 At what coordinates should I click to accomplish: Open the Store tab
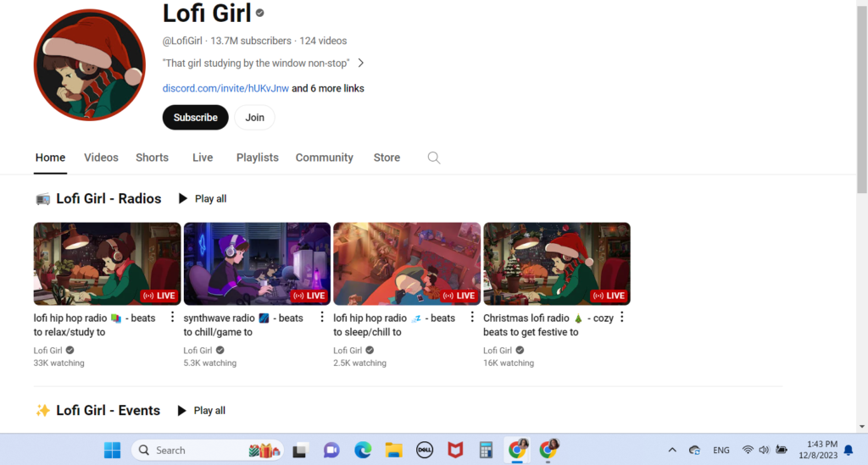pyautogui.click(x=387, y=158)
